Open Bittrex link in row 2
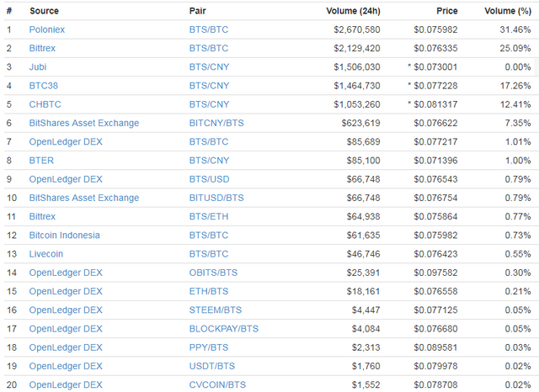Screen dimensions: 539x392 42,49
